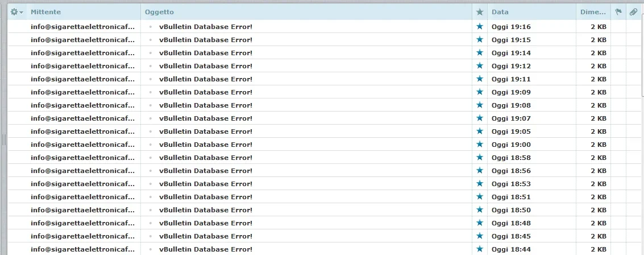
Task: Toggle star on the Oggi 18:51 message
Action: [480, 196]
